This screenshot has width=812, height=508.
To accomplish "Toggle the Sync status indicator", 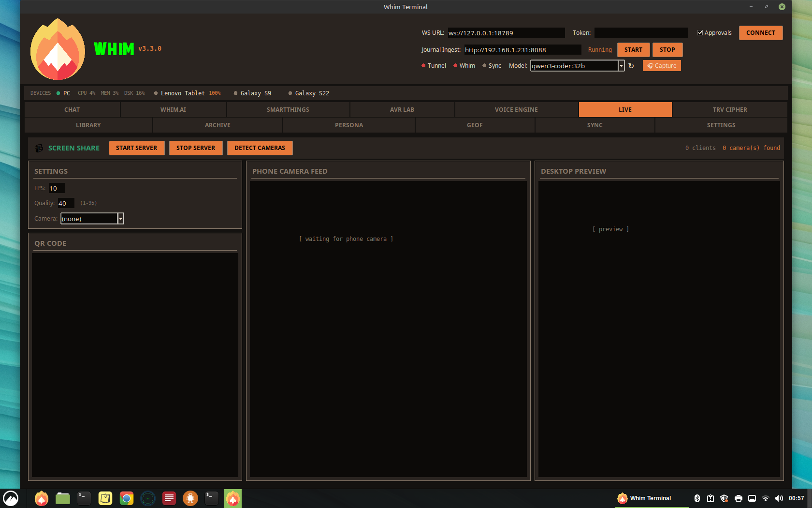I will 484,65.
